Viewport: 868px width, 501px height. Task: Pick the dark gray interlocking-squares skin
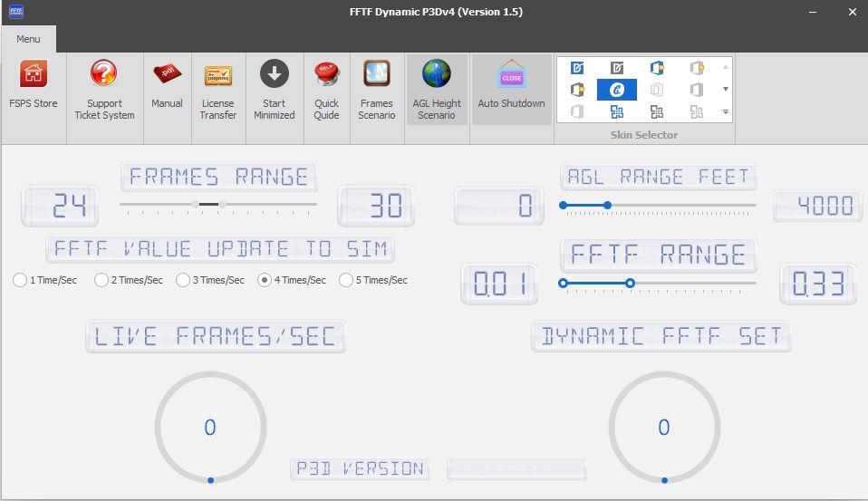657,111
